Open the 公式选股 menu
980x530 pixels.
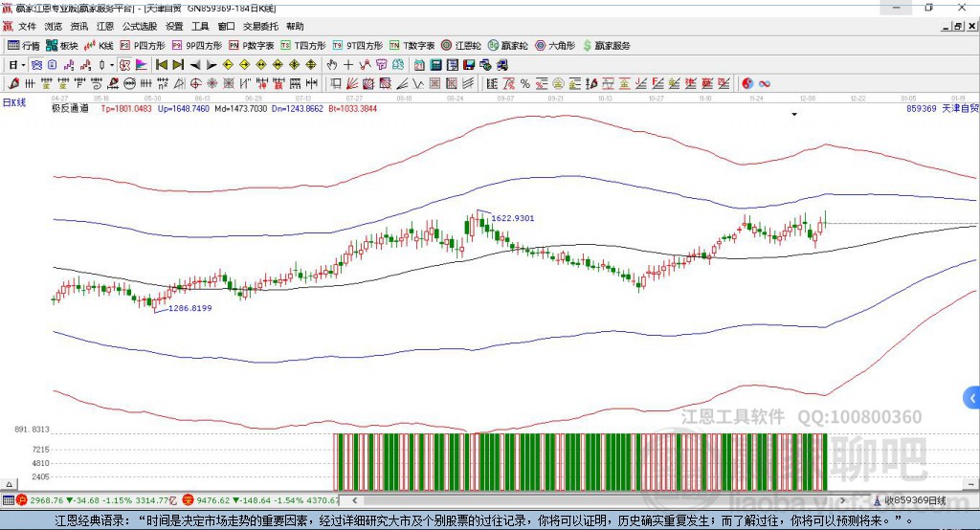pyautogui.click(x=138, y=27)
